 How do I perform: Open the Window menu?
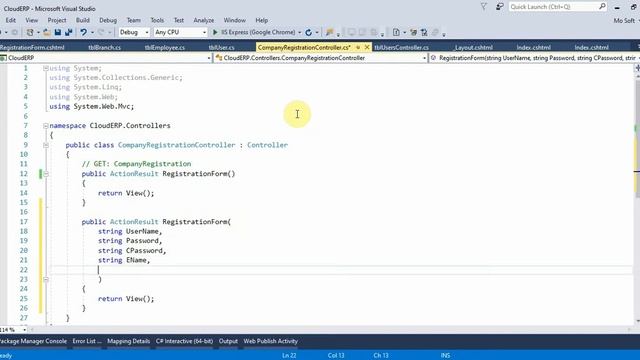pos(235,20)
